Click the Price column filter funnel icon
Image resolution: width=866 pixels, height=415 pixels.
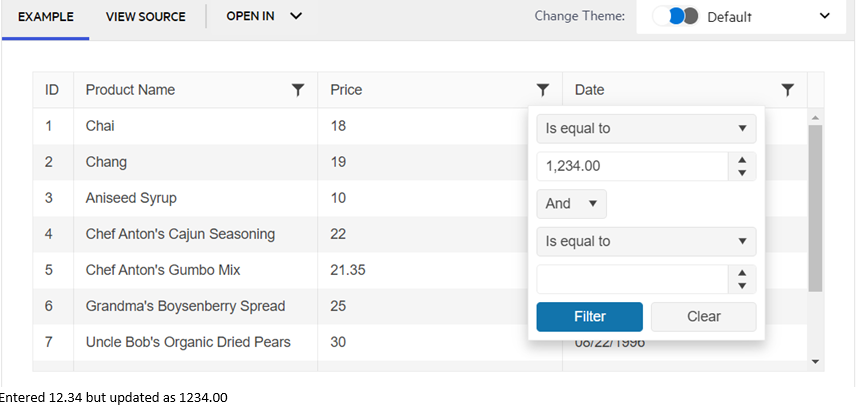coord(543,90)
